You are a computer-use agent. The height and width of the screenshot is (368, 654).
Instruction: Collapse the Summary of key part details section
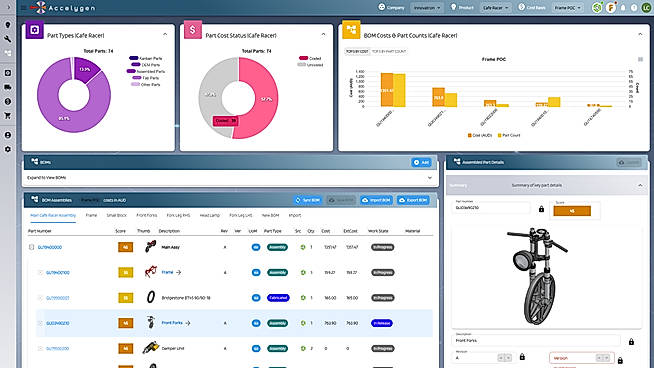click(x=640, y=185)
